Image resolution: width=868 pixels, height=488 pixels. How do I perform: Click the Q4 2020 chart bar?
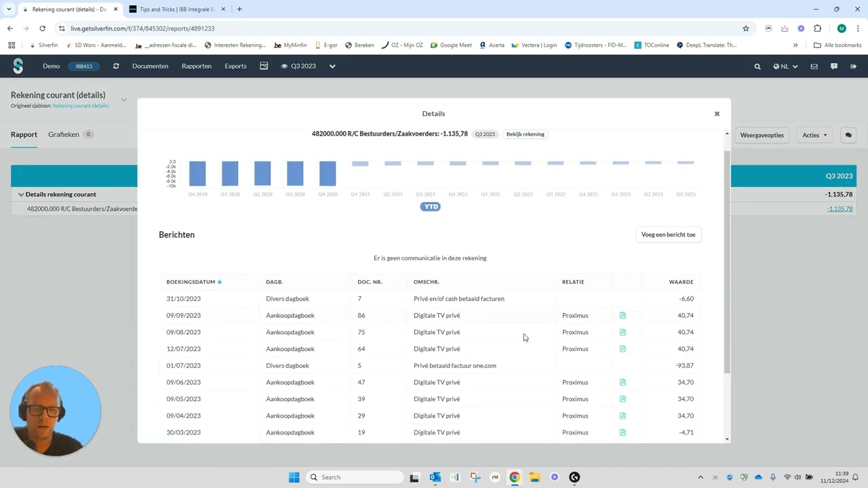point(328,174)
